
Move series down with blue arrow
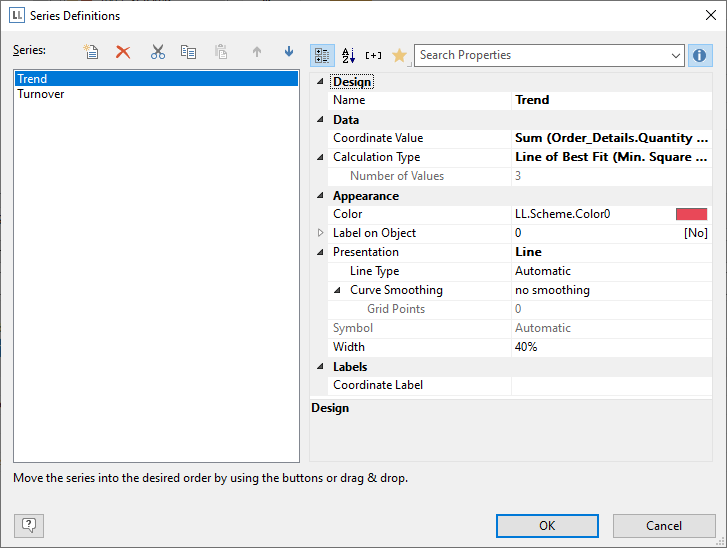pos(289,52)
